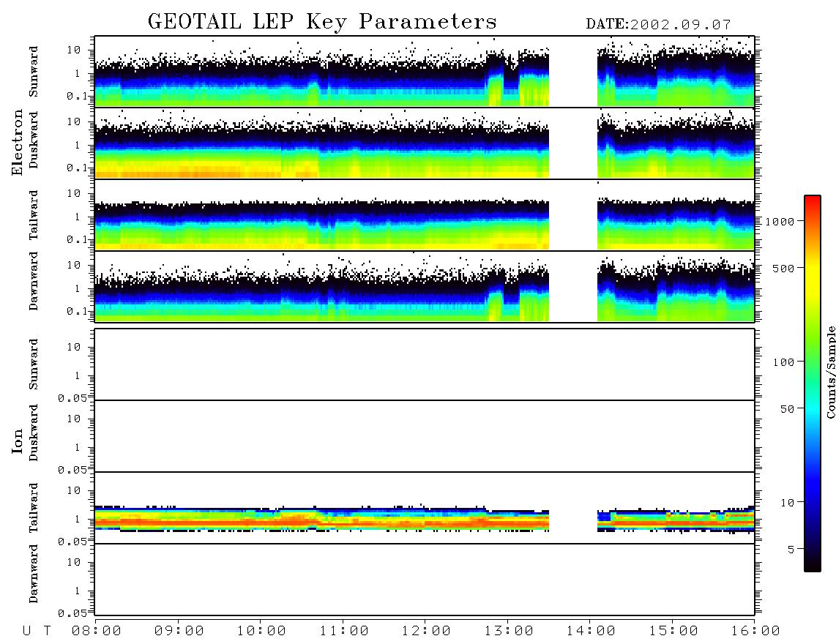Select the DATE:2002.09.07 label
836x644 pixels.
[x=658, y=25]
